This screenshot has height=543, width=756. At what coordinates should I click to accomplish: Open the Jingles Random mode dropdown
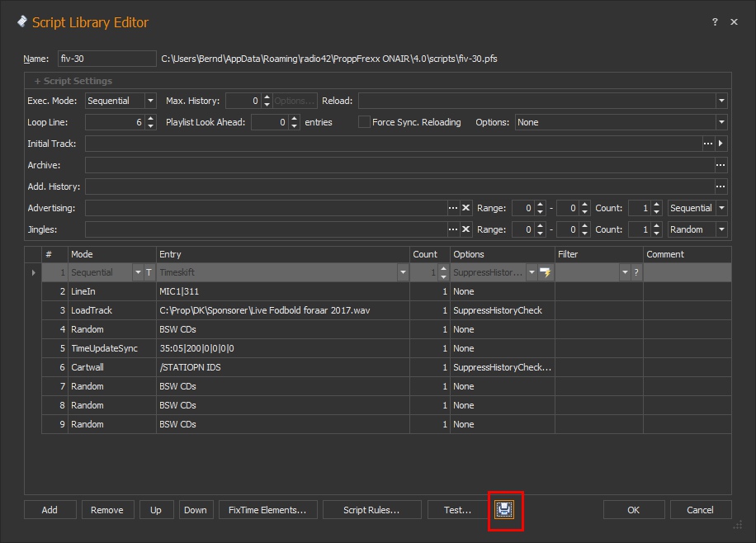[721, 229]
